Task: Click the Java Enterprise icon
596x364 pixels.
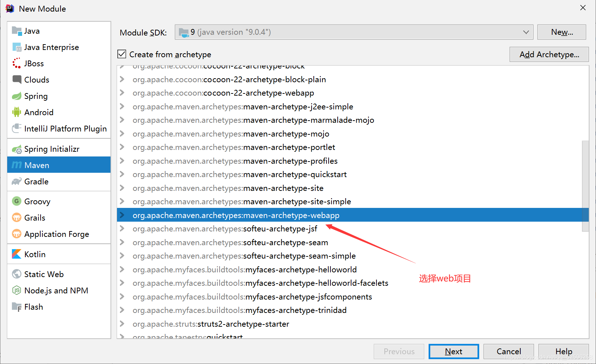Action: pos(17,47)
